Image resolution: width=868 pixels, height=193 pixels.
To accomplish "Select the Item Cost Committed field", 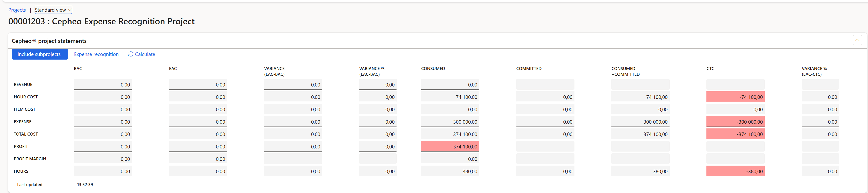I will [x=545, y=109].
